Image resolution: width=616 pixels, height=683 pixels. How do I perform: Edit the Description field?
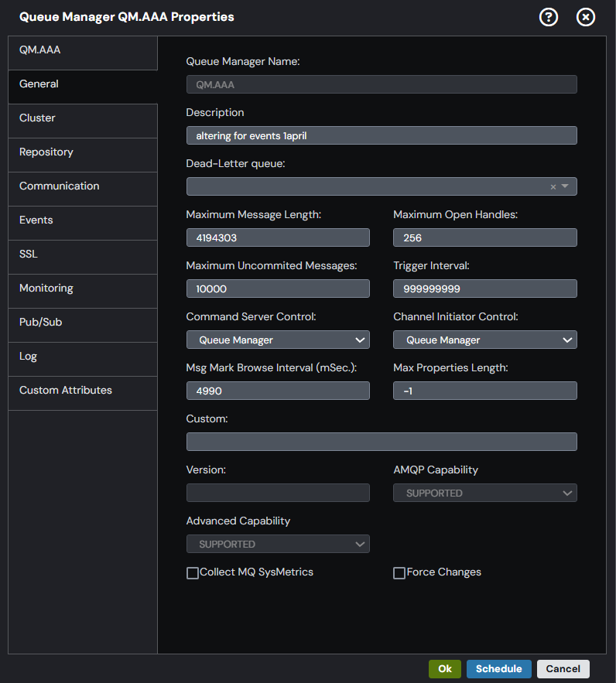pos(382,135)
